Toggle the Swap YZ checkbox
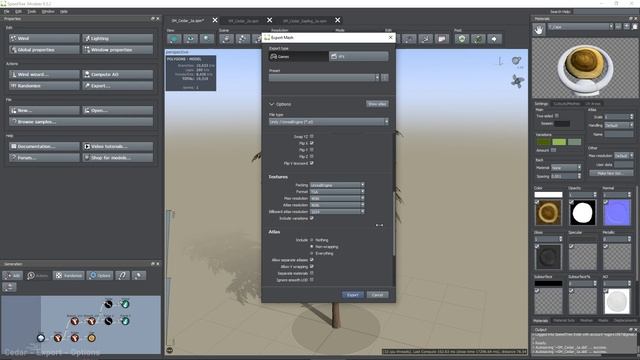 [312, 136]
